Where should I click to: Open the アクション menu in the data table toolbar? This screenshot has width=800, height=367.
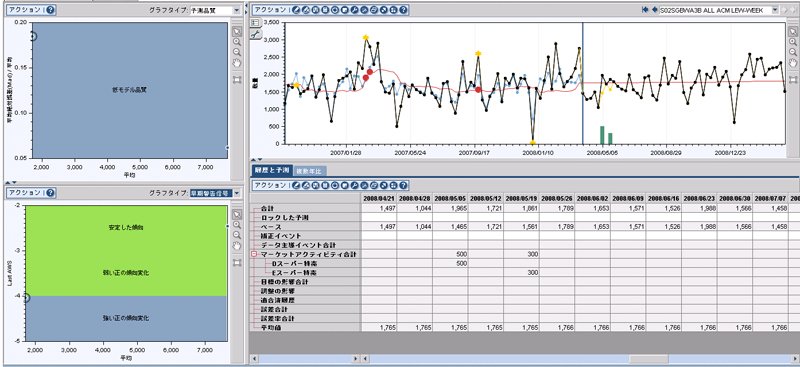pyautogui.click(x=270, y=185)
